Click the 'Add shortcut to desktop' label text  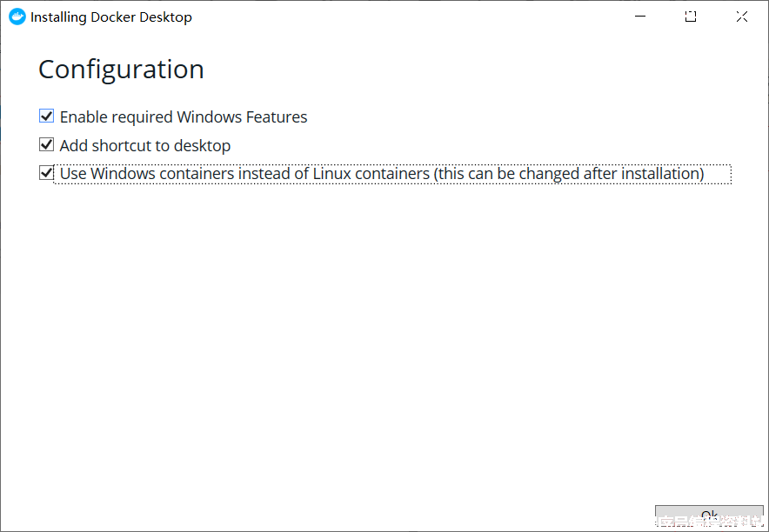pos(145,145)
